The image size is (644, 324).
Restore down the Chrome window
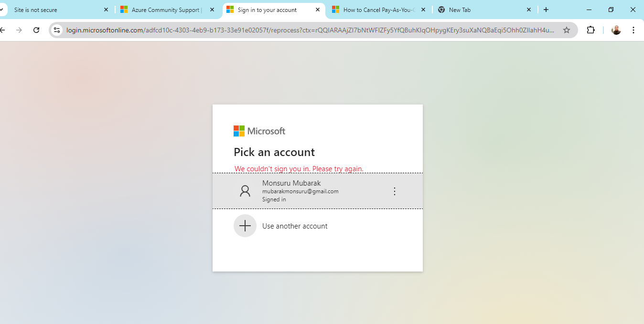[x=611, y=10]
